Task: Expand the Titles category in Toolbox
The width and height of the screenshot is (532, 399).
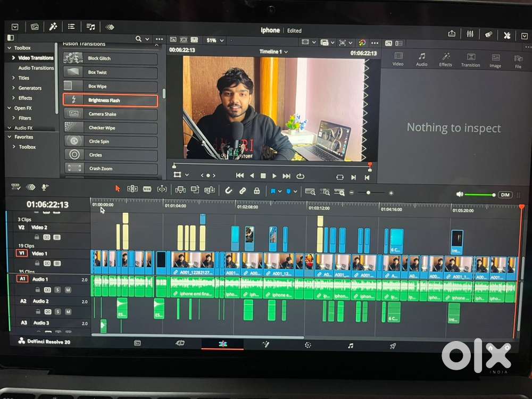Action: click(23, 78)
